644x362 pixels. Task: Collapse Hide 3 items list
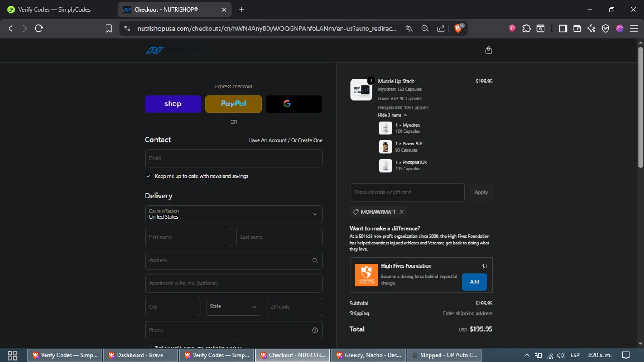click(x=392, y=115)
